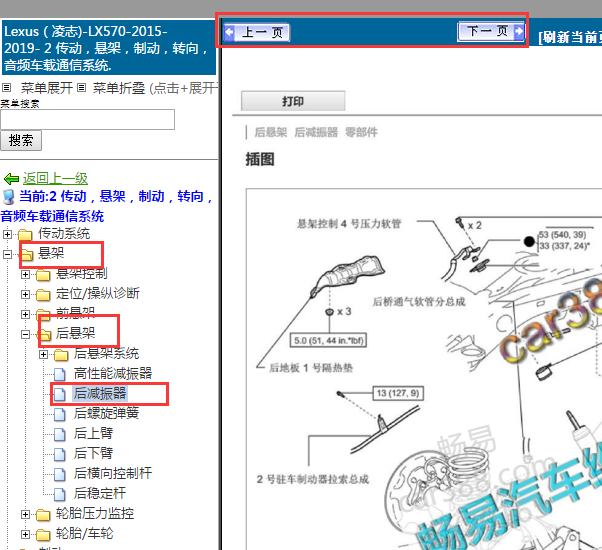Click the 搜索 search button
The width and height of the screenshot is (602, 550).
21,140
